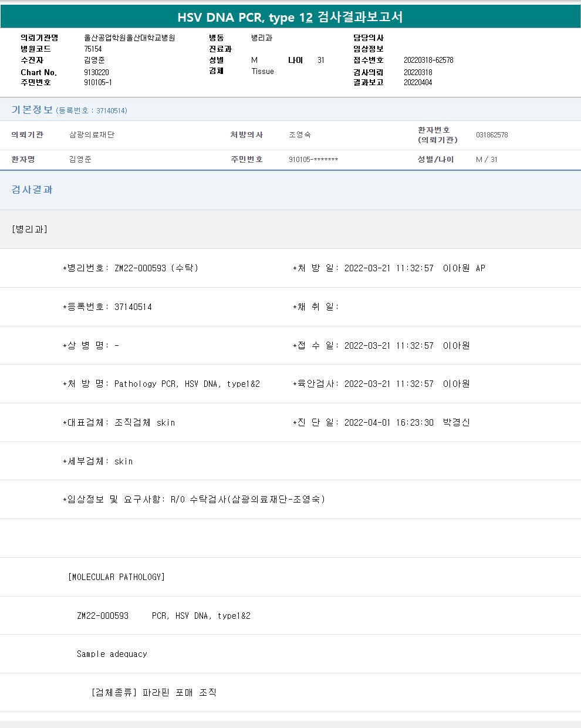The width and height of the screenshot is (581, 728).
Task: Click the hospital code value 75154
Action: pyautogui.click(x=93, y=49)
